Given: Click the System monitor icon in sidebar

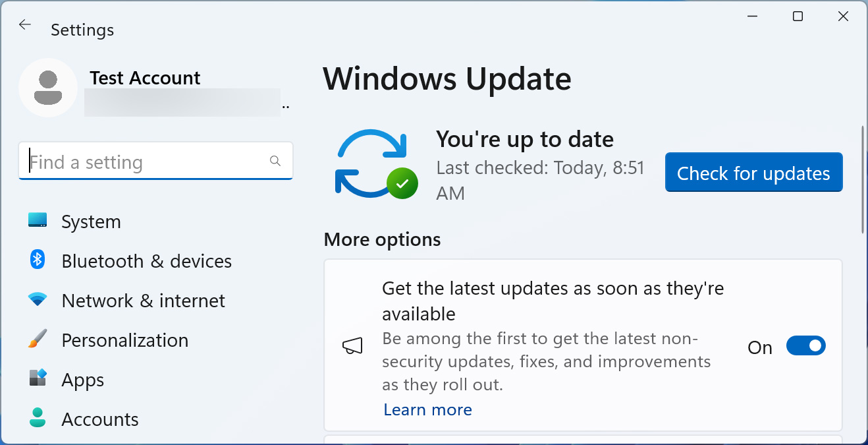Looking at the screenshot, I should (x=38, y=221).
